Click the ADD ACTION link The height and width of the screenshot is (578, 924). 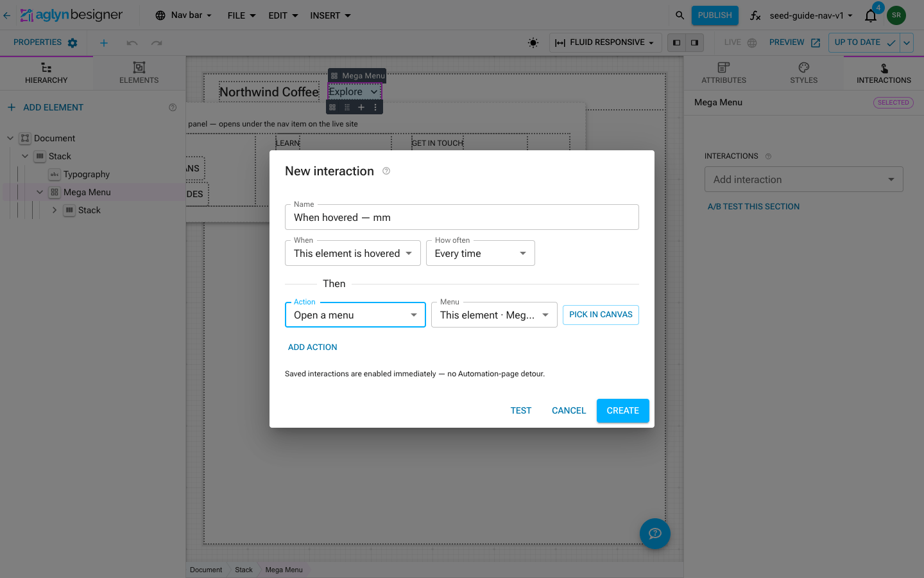(x=312, y=347)
